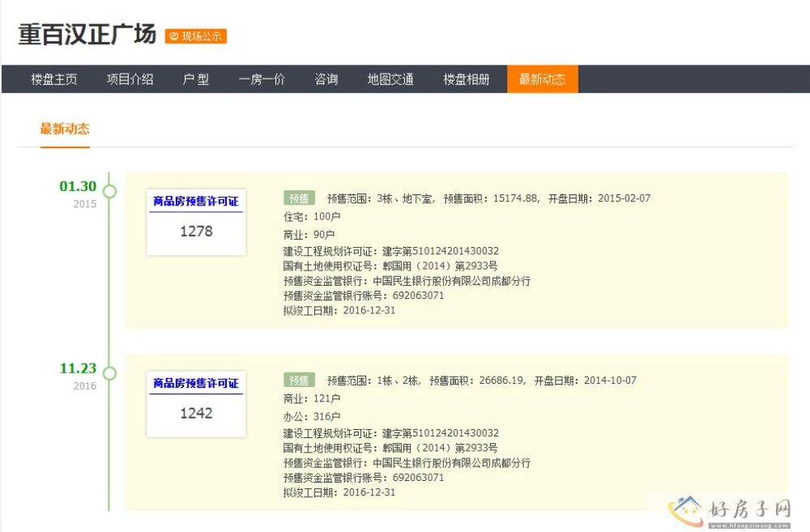The width and height of the screenshot is (810, 532).
Task: Click the 最新动态 section sub-tab
Action: (x=65, y=129)
